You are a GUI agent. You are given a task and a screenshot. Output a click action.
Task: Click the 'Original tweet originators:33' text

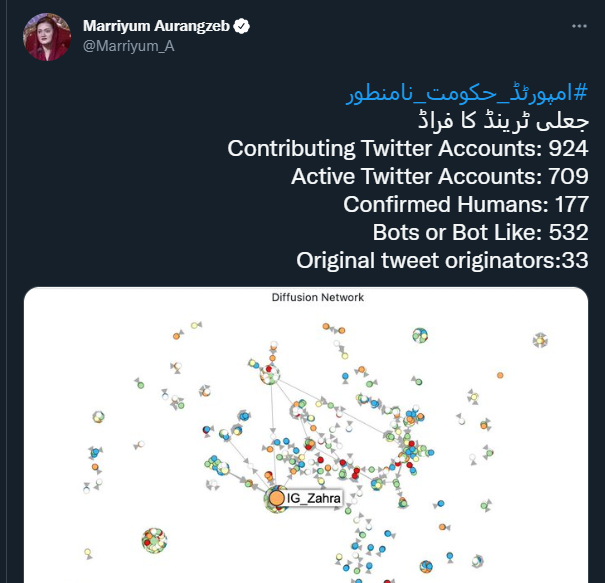[442, 261]
